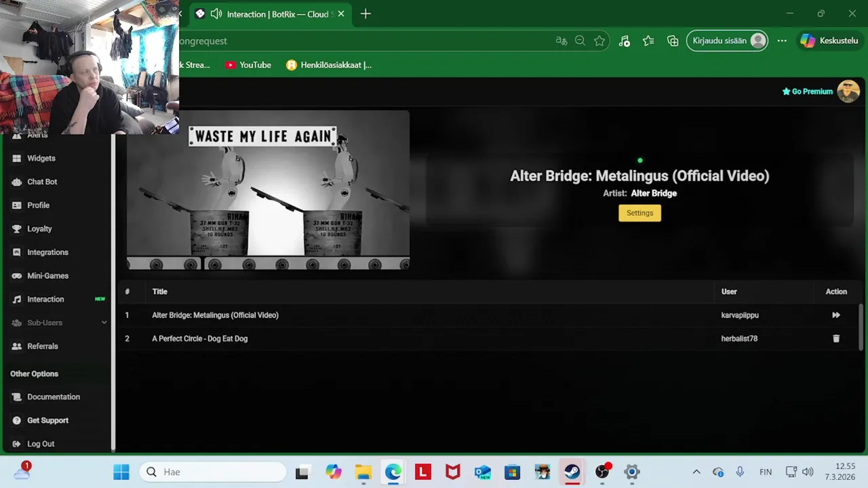This screenshot has width=868, height=488.
Task: Open Microsoft Store from taskbar
Action: [513, 472]
